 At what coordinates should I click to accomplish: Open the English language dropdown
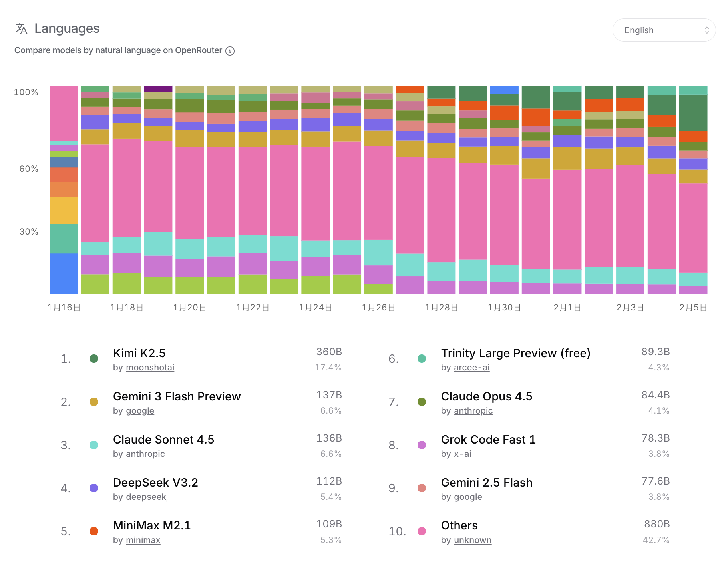(663, 30)
